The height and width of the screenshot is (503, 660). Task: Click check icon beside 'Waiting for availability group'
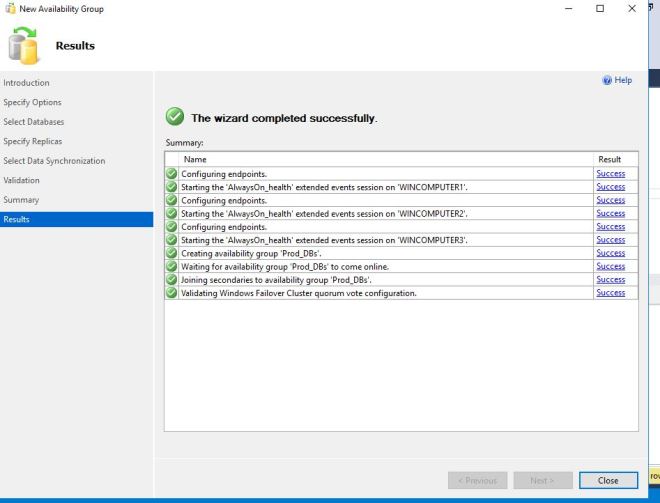click(172, 266)
